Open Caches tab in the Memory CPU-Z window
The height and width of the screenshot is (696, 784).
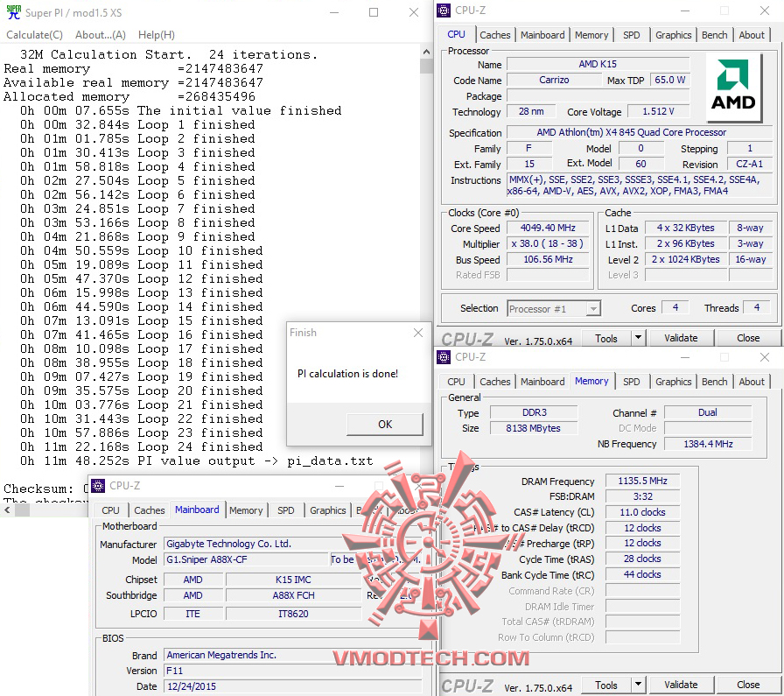495,382
